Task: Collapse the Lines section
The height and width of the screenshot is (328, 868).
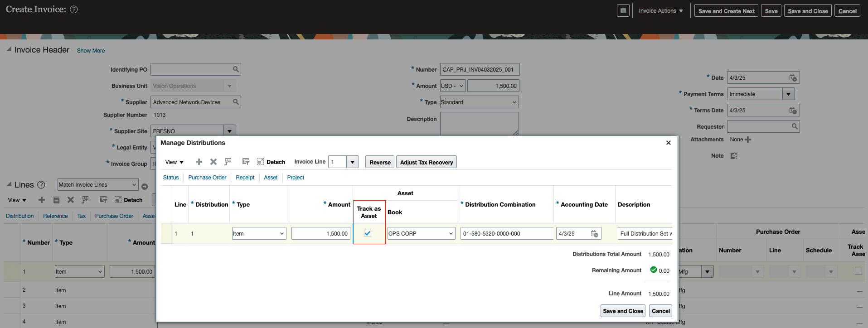Action: click(9, 184)
